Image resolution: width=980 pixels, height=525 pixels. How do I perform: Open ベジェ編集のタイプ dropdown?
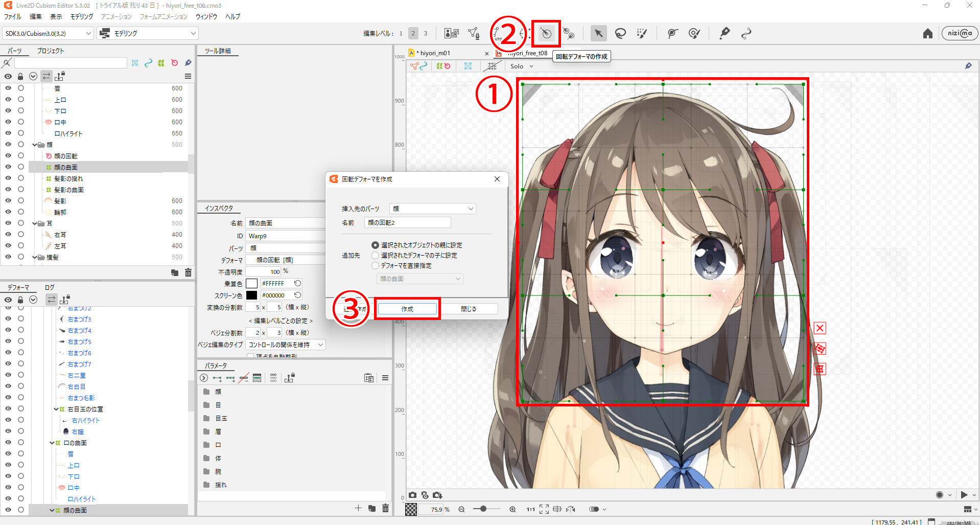[x=285, y=345]
